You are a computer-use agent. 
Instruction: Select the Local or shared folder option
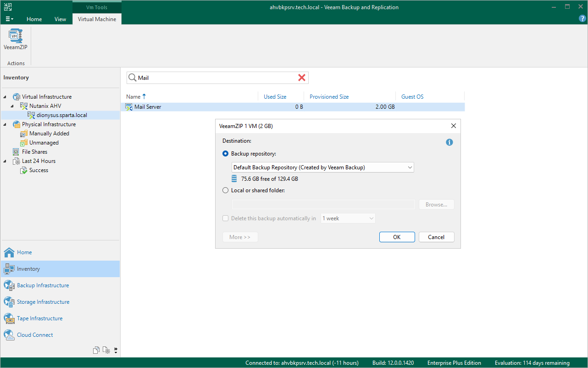pos(225,190)
